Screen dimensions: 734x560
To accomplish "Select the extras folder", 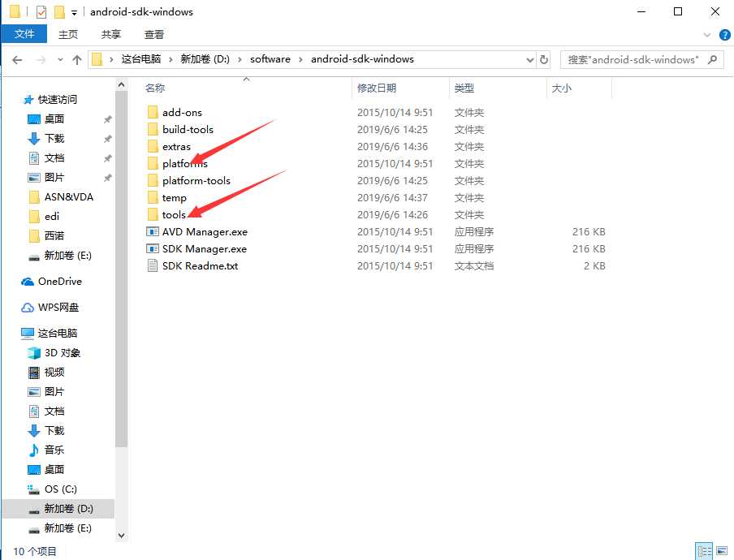I will point(176,146).
